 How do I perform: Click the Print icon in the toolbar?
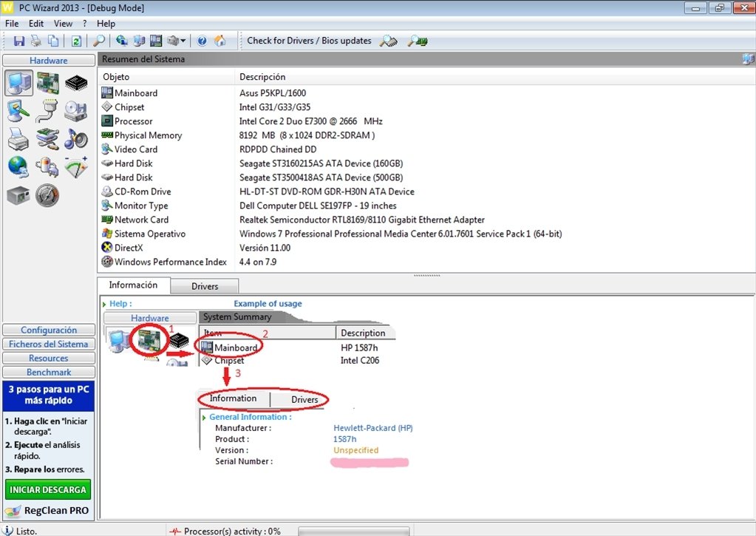pyautogui.click(x=36, y=41)
